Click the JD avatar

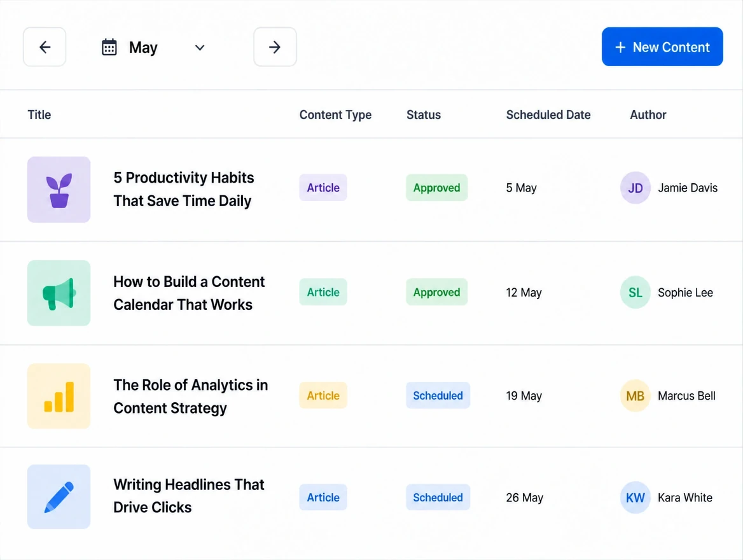635,188
